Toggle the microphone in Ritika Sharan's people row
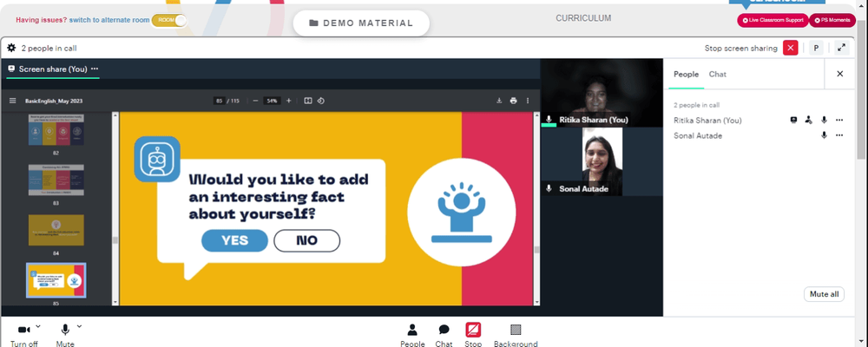The image size is (868, 347). point(824,120)
